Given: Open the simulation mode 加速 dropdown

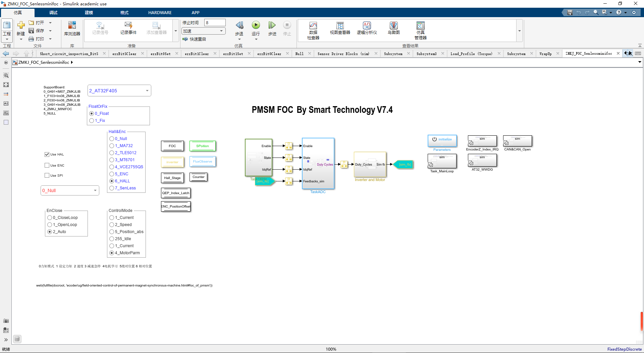Looking at the screenshot, I should coord(203,31).
